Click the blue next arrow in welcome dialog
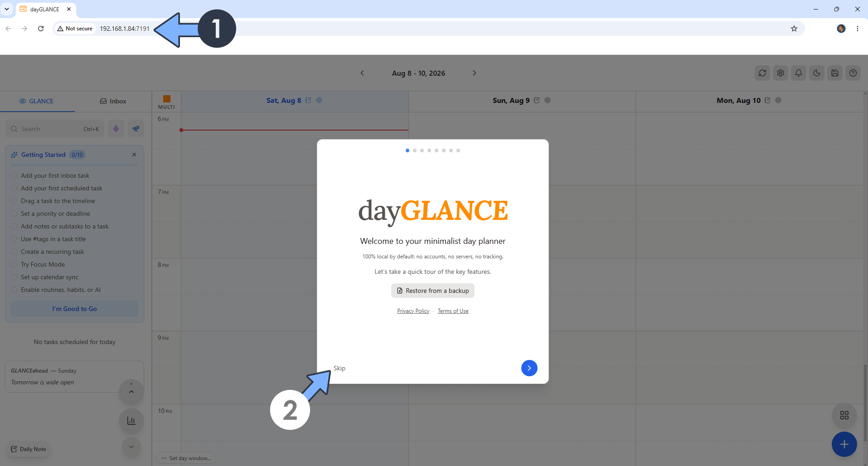The width and height of the screenshot is (868, 466). (529, 368)
